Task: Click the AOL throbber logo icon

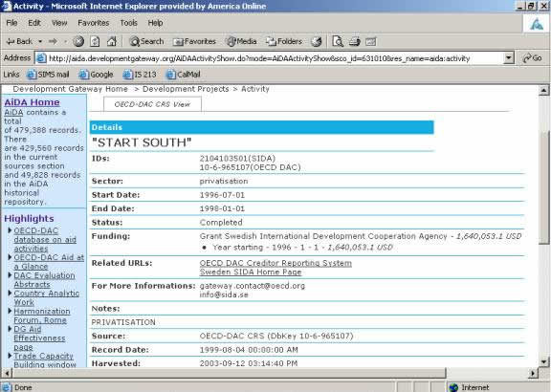Action: (536, 24)
